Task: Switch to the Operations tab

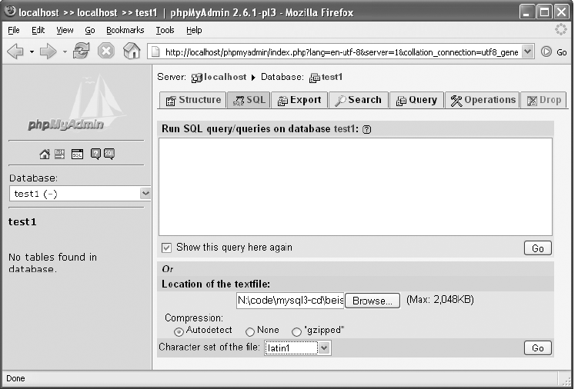Action: (483, 100)
